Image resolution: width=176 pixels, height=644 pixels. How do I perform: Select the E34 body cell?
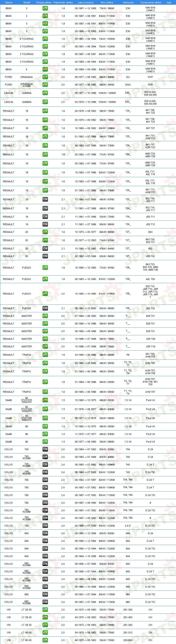[128, 69]
